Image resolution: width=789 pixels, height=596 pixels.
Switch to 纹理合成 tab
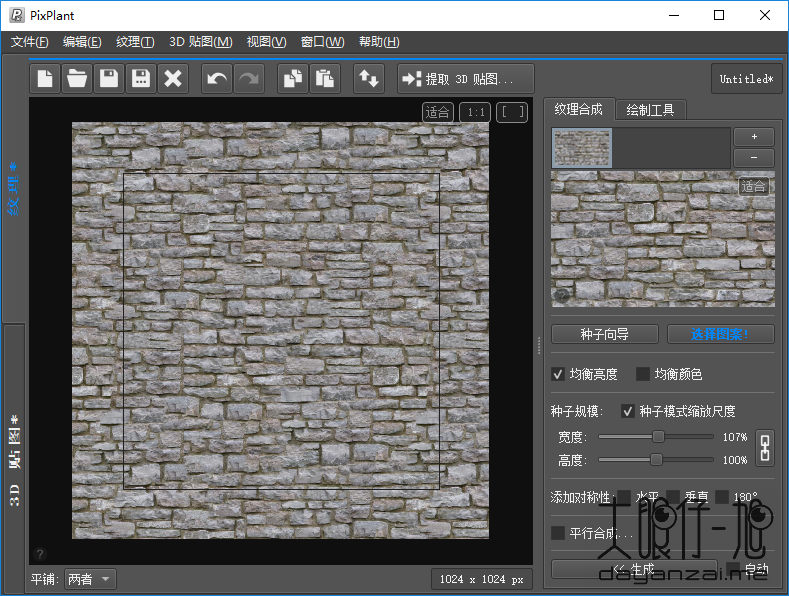(x=579, y=109)
